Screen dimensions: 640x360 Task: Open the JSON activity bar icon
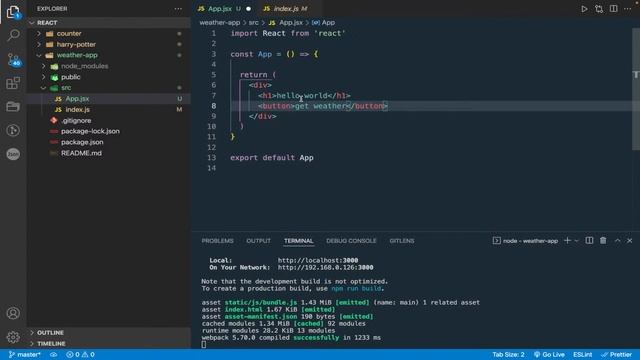(13, 154)
